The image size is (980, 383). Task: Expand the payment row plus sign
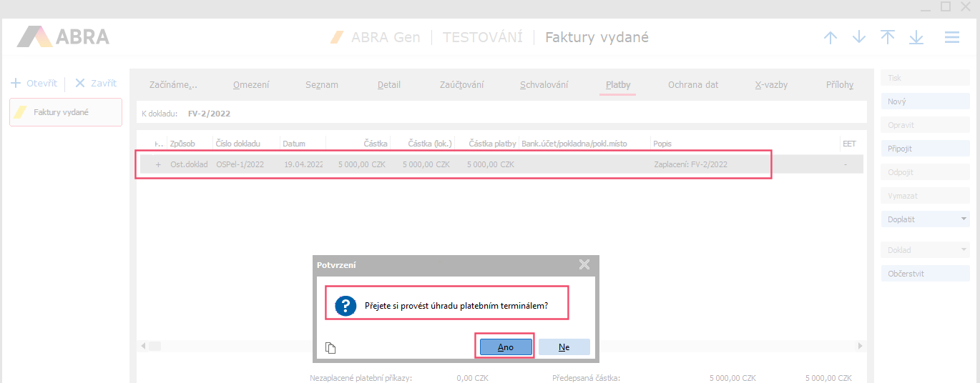pos(158,164)
